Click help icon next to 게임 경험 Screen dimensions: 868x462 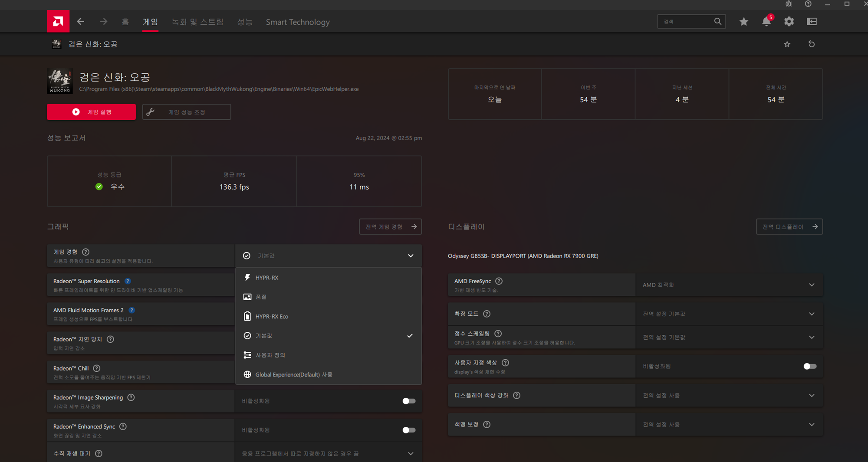[86, 252]
